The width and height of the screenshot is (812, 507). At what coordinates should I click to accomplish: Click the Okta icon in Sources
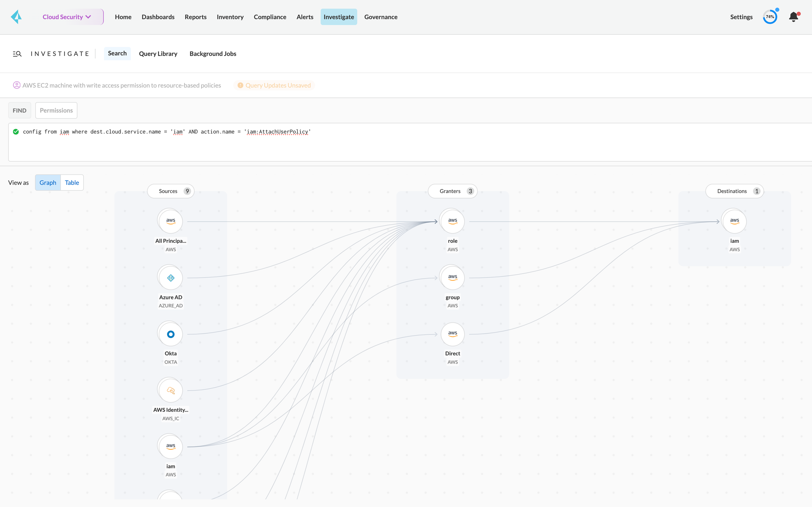170,334
